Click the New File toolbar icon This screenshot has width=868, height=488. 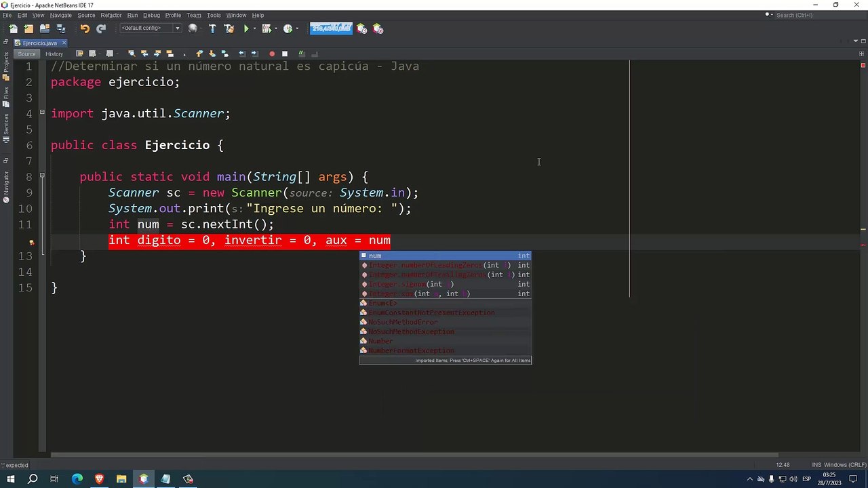click(x=13, y=28)
